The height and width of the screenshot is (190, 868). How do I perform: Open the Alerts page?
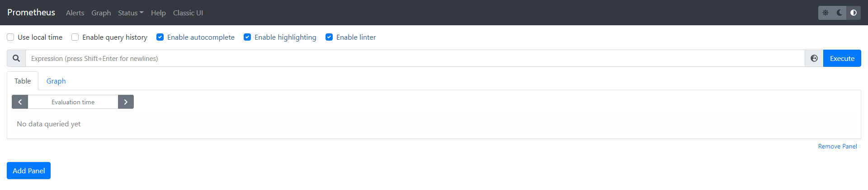[x=75, y=13]
